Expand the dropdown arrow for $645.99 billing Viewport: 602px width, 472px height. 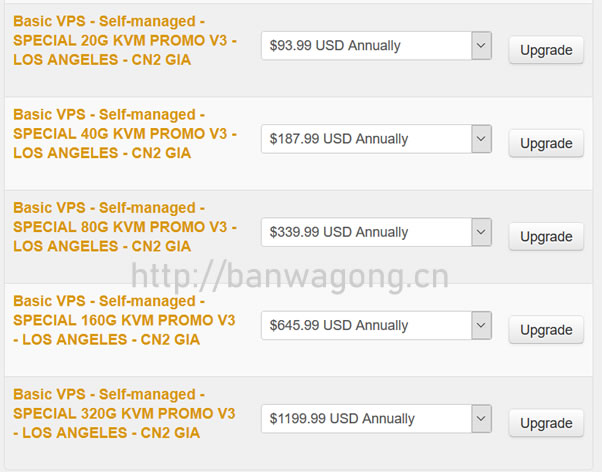tap(481, 325)
